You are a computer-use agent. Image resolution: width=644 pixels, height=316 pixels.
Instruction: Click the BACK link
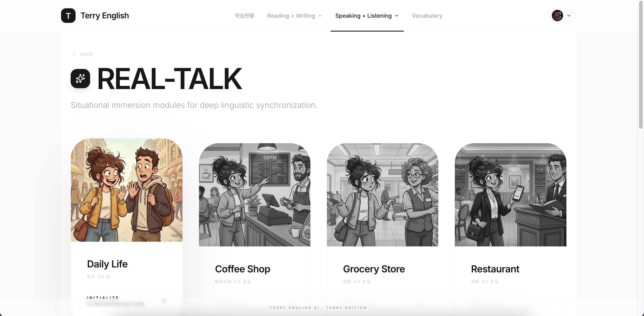pos(86,54)
